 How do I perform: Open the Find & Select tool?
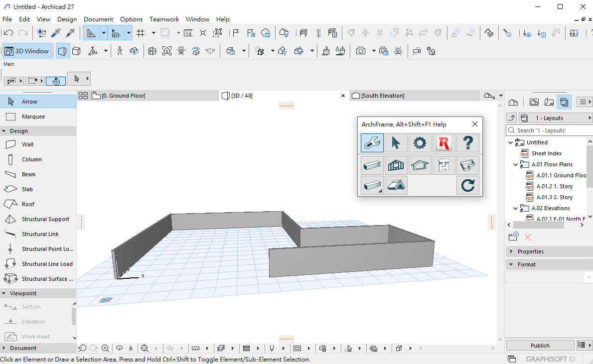[41, 33]
